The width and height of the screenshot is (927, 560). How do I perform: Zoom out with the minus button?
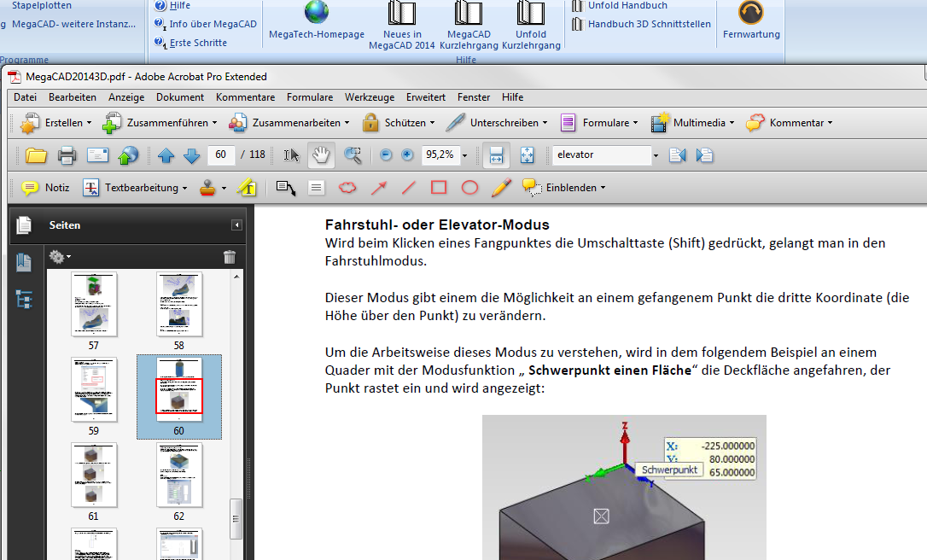[386, 155]
